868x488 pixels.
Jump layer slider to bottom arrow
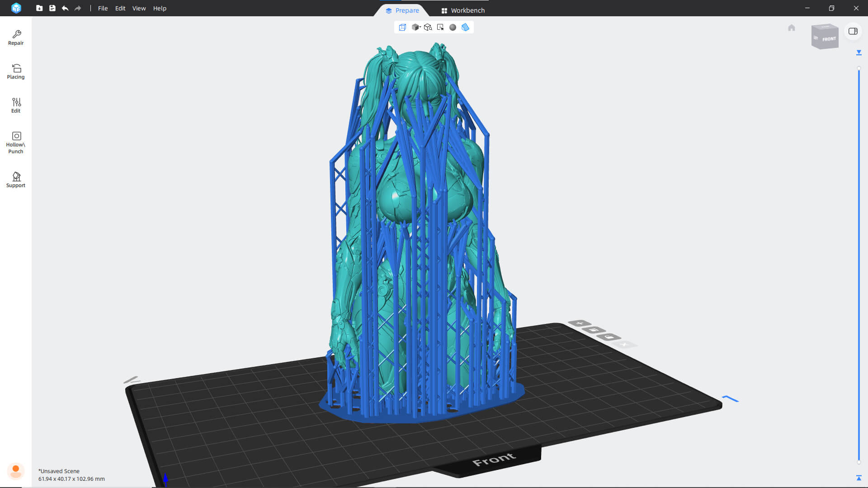pyautogui.click(x=859, y=478)
